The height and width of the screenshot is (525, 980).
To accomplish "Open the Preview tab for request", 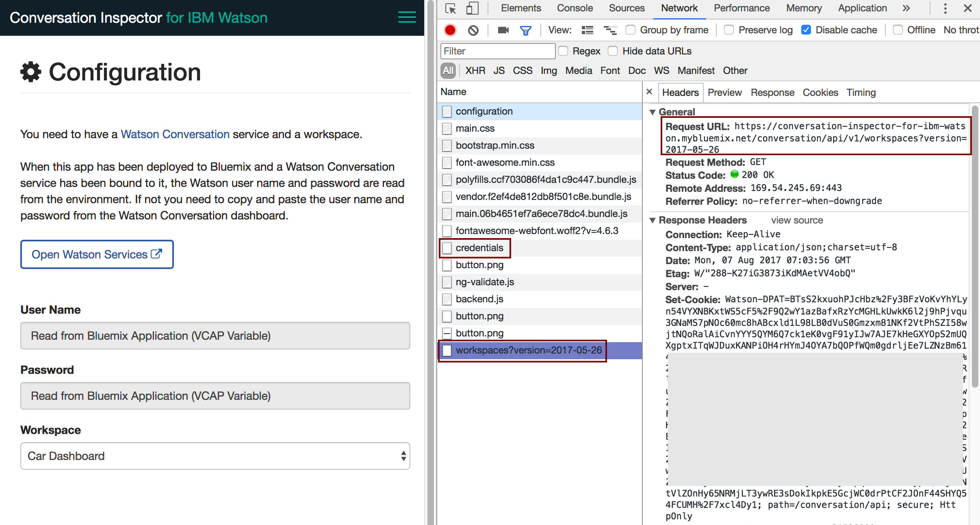I will (725, 93).
